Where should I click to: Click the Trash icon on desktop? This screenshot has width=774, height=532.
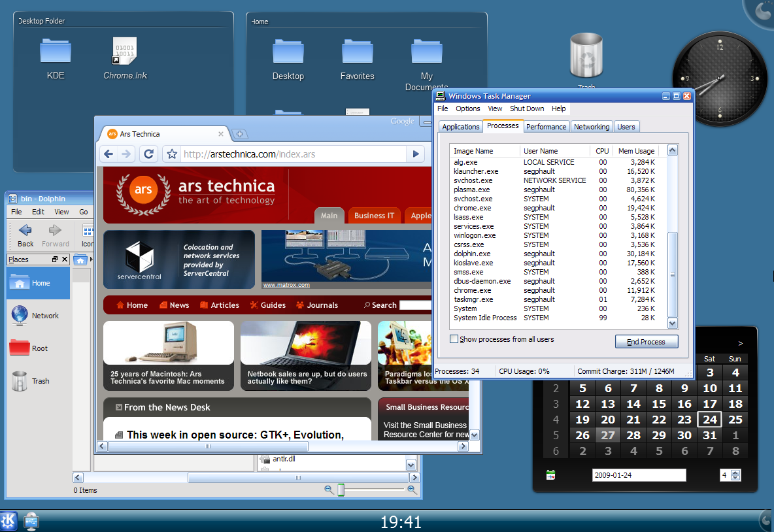point(586,56)
